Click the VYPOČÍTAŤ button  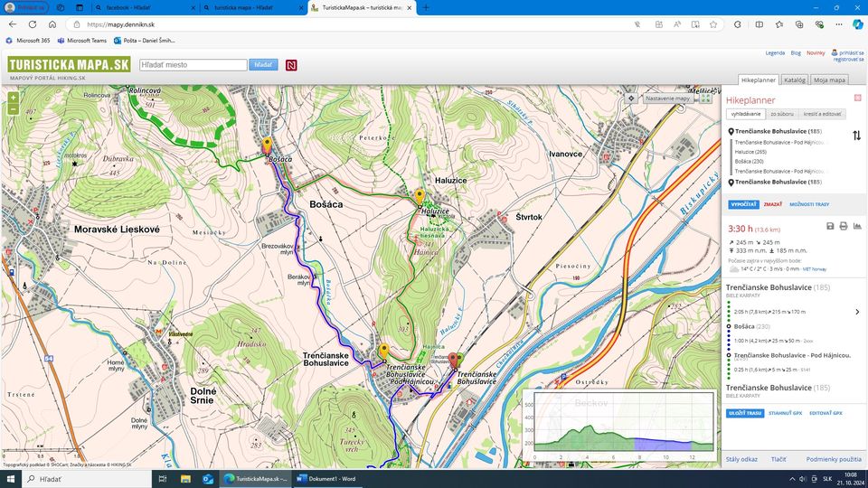point(743,204)
